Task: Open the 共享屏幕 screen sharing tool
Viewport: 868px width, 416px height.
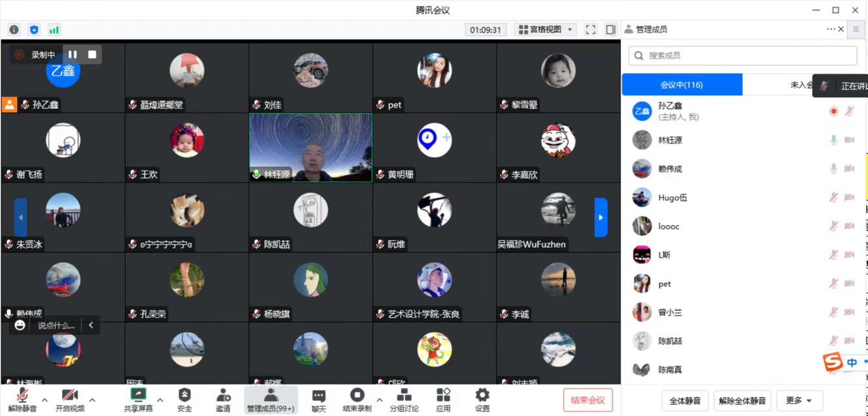Action: coord(139,399)
